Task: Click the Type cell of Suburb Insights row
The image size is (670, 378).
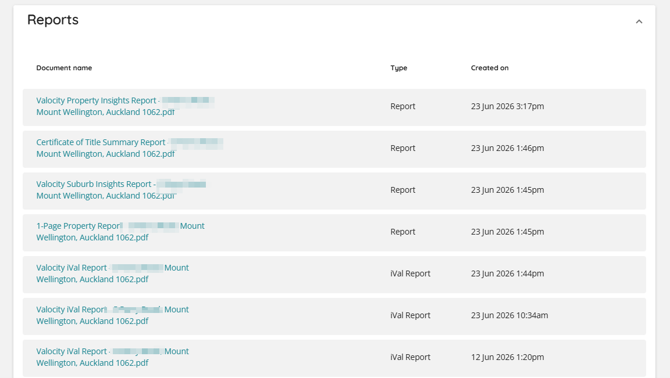Action: [x=403, y=190]
